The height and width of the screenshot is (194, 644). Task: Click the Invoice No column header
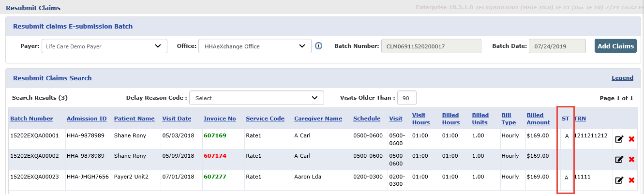(x=220, y=119)
